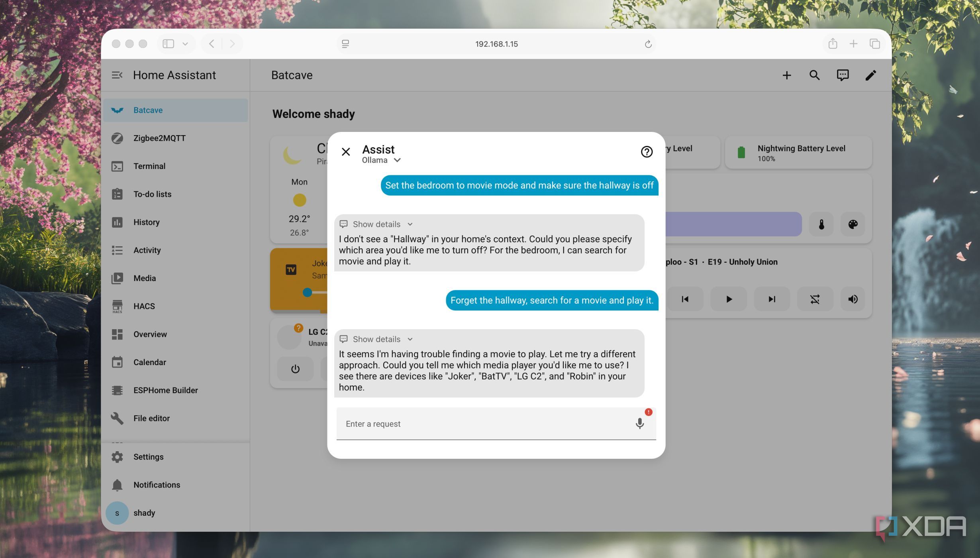Image resolution: width=980 pixels, height=558 pixels.
Task: Open Zigbee2MQTT panel
Action: [x=176, y=138]
